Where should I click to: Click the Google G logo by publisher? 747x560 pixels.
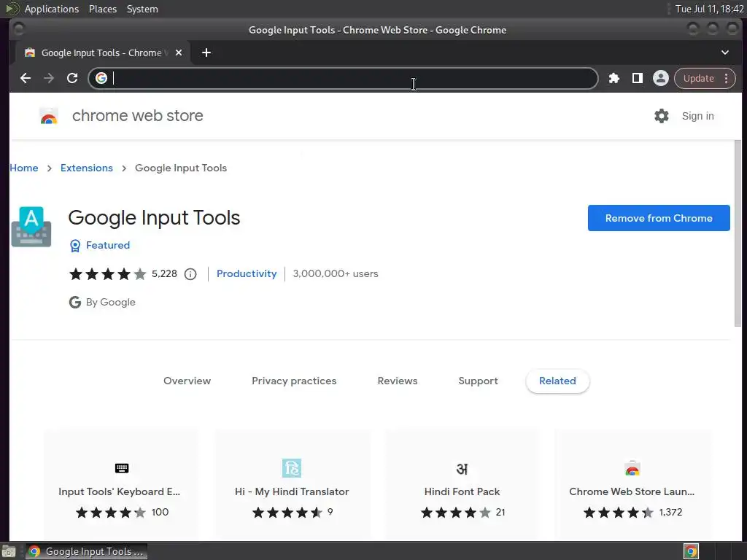coord(75,302)
